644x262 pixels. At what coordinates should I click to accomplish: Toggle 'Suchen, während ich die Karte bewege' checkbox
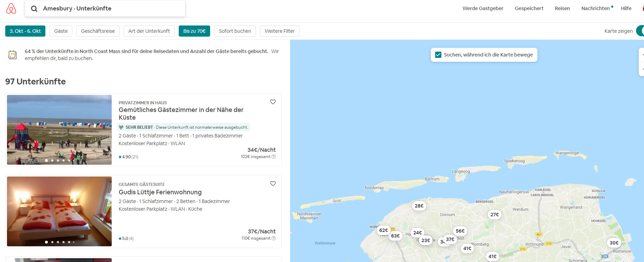(438, 55)
